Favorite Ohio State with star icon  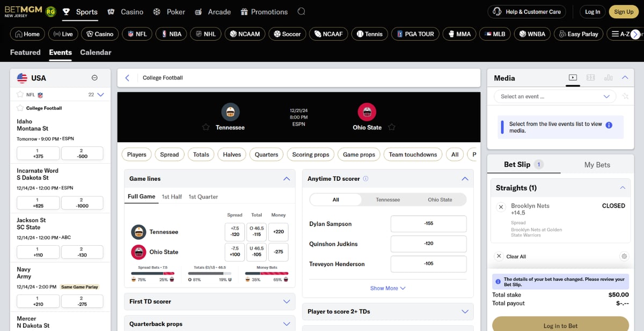point(391,127)
